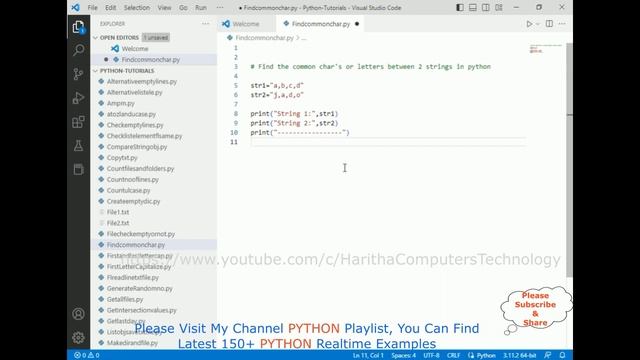Open the Search view in activity bar
The height and width of the screenshot is (360, 640).
(78, 50)
